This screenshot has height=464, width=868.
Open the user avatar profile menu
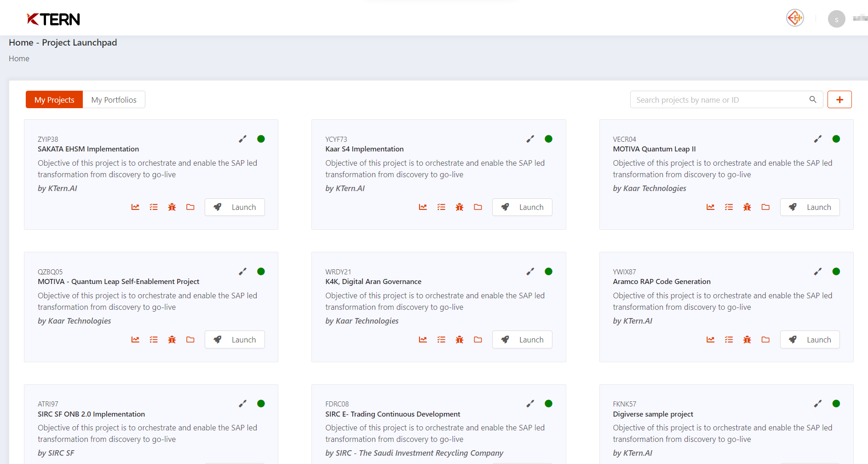837,19
